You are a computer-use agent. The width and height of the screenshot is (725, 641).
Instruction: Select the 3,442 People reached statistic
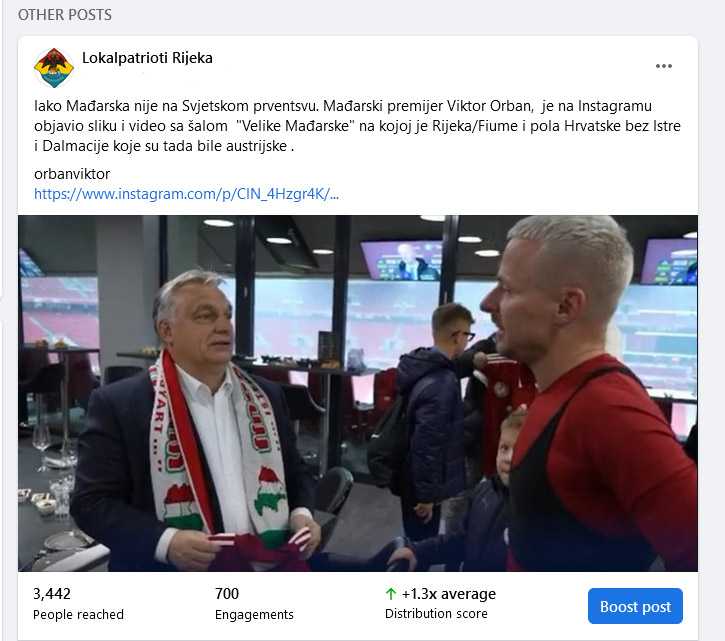[x=52, y=594]
